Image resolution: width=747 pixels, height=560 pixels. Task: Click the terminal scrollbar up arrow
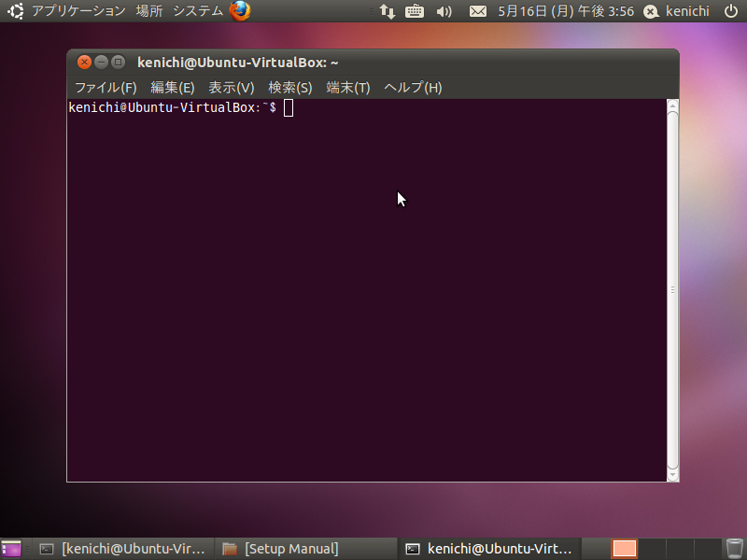pos(672,105)
